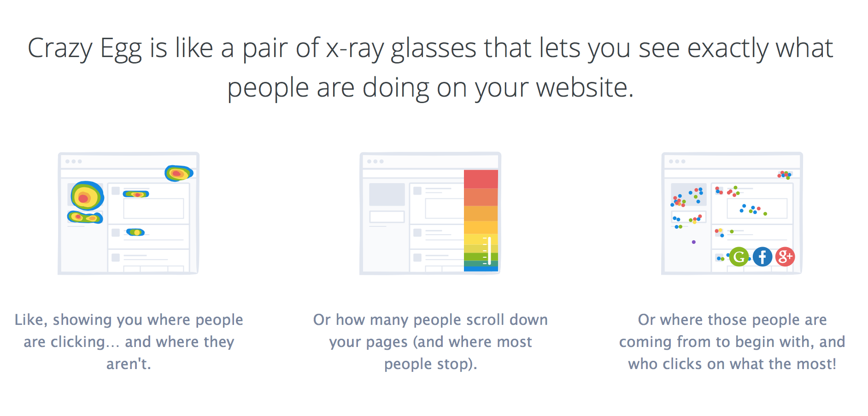
Task: Click the red band of the scrollmap
Action: pyautogui.click(x=481, y=179)
